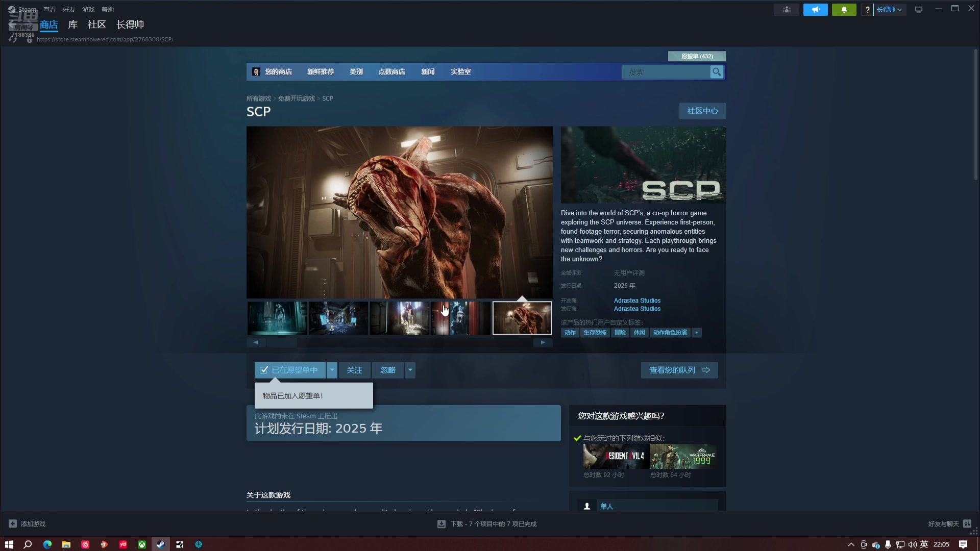Click the screenshot strip left arrow
The height and width of the screenshot is (551, 980).
click(256, 342)
